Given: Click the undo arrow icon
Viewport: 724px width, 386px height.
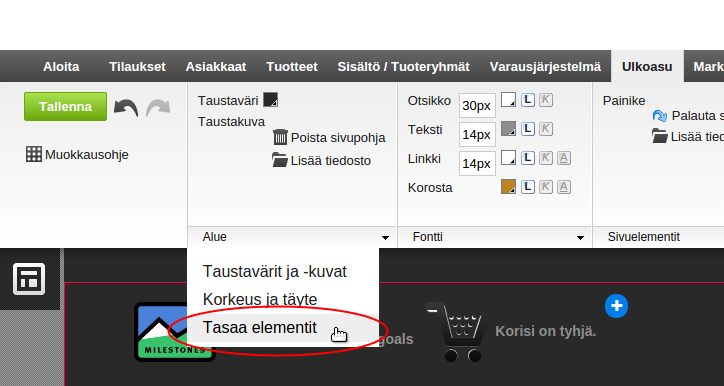Looking at the screenshot, I should click(126, 108).
